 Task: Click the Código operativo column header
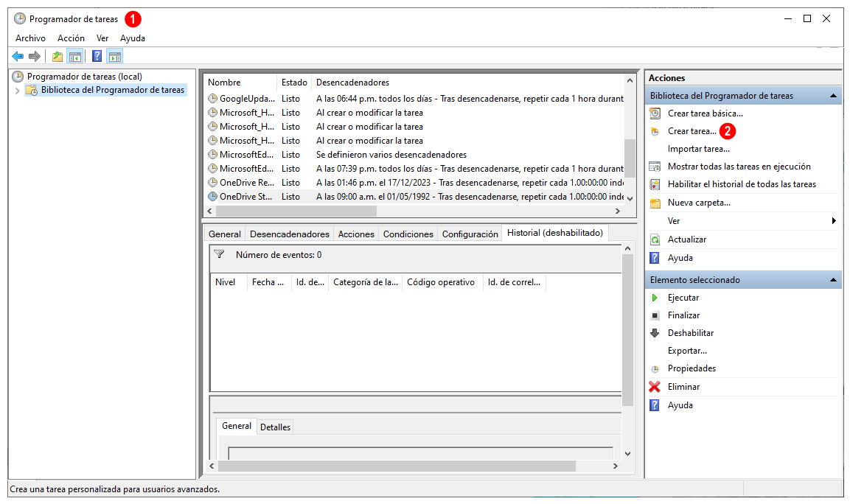pyautogui.click(x=442, y=282)
